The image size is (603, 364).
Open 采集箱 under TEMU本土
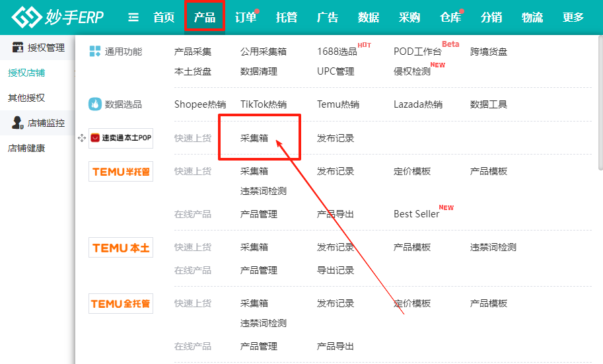(x=254, y=247)
